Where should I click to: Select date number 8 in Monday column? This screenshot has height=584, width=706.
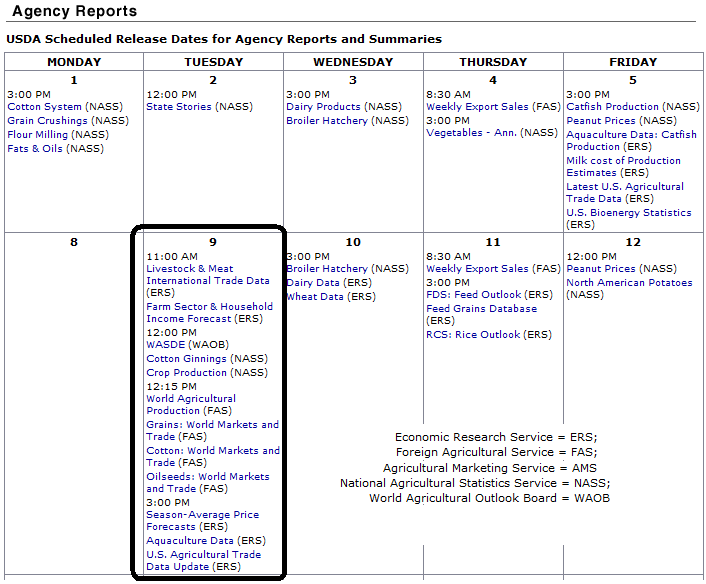[74, 243]
